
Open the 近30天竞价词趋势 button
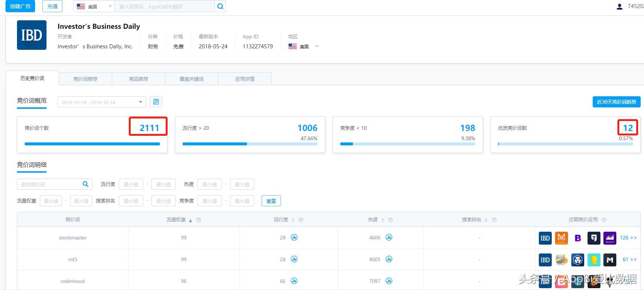tap(616, 102)
